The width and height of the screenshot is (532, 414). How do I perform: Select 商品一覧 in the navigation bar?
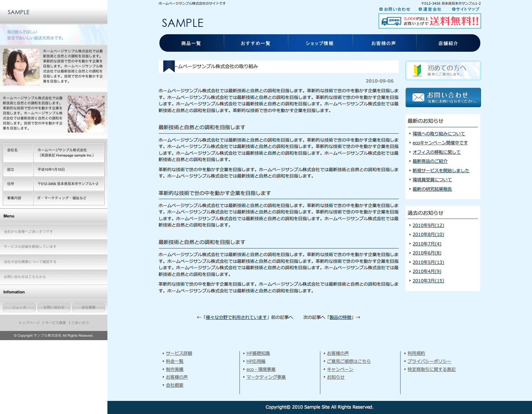tap(191, 43)
